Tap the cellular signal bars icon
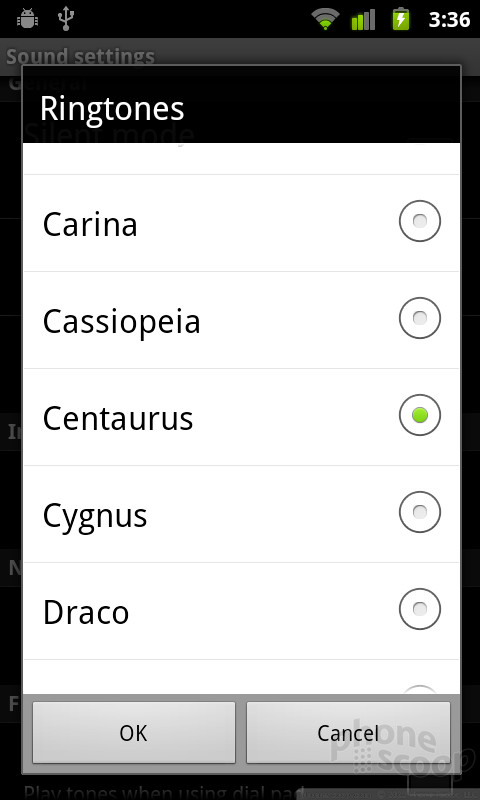Image resolution: width=480 pixels, height=800 pixels. point(363,19)
